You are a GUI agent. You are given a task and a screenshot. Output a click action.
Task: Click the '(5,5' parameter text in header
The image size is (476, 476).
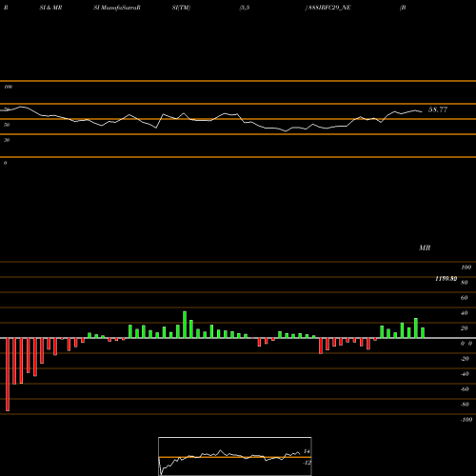point(245,8)
